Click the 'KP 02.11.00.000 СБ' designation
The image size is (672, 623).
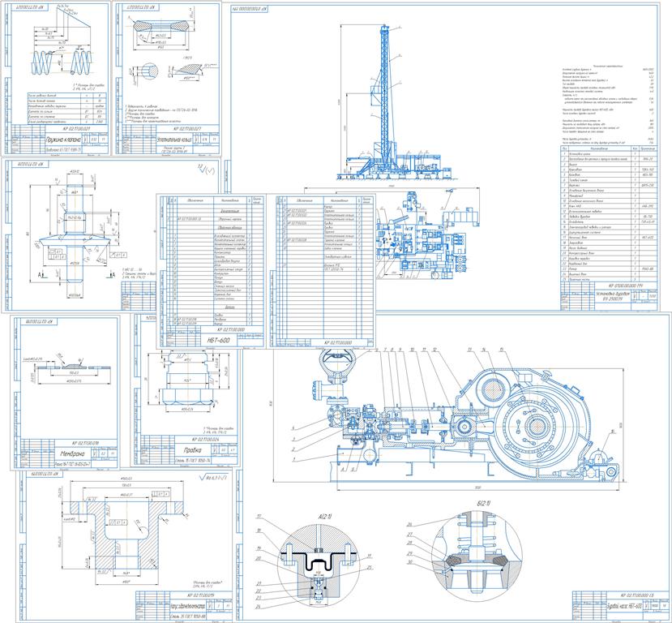[636, 595]
